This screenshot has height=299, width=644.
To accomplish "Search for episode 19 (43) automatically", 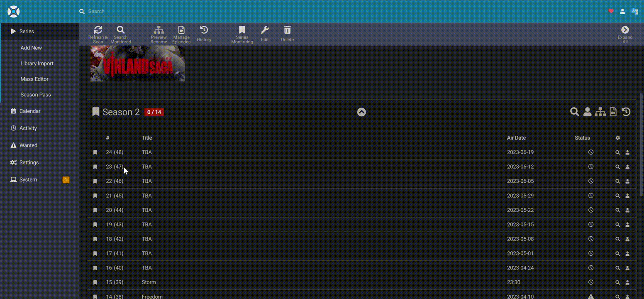I will point(617,225).
